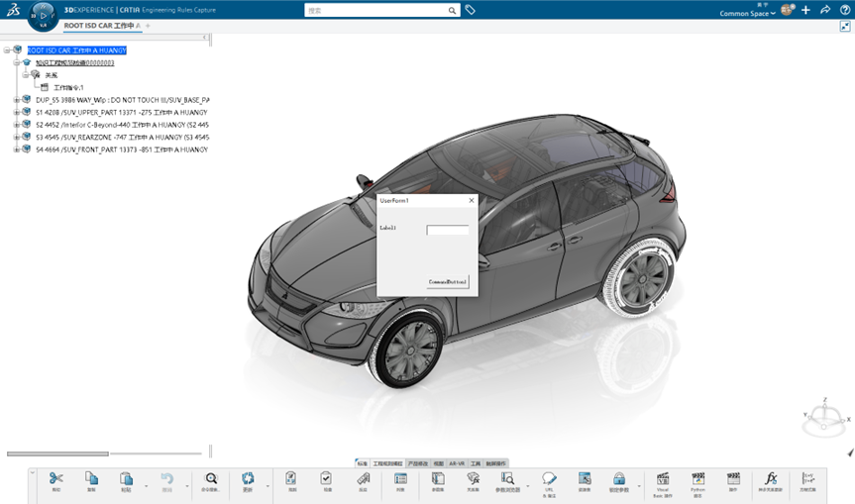Click the Check clipboard checkmark icon
Viewport: 855px width, 504px height.
(326, 478)
